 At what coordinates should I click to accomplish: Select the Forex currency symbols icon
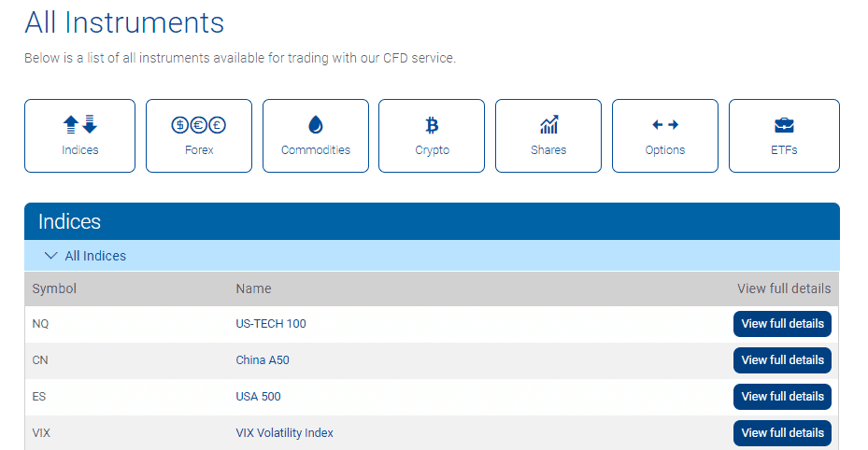[x=198, y=125]
